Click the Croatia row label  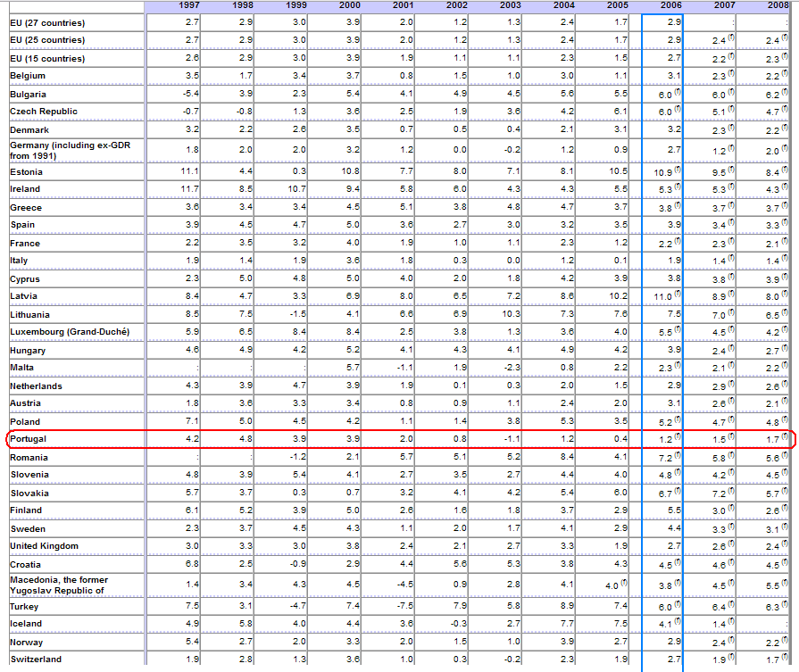[26, 565]
